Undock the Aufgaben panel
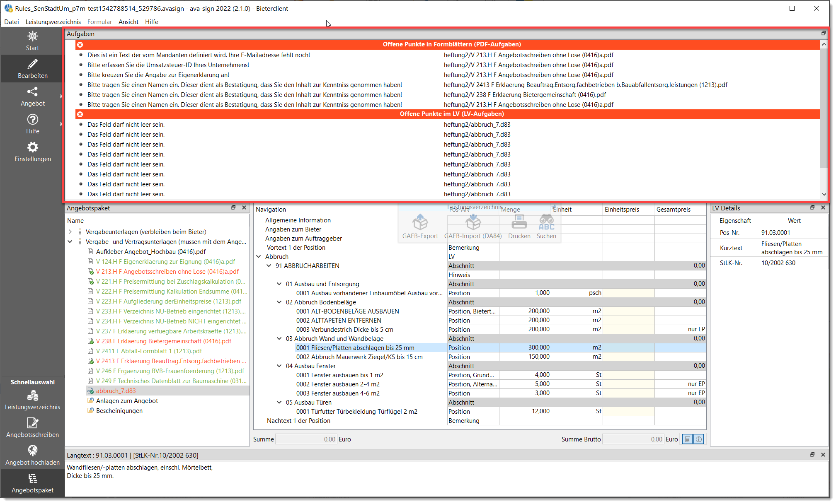Screen dimensions: 836x504 [823, 33]
